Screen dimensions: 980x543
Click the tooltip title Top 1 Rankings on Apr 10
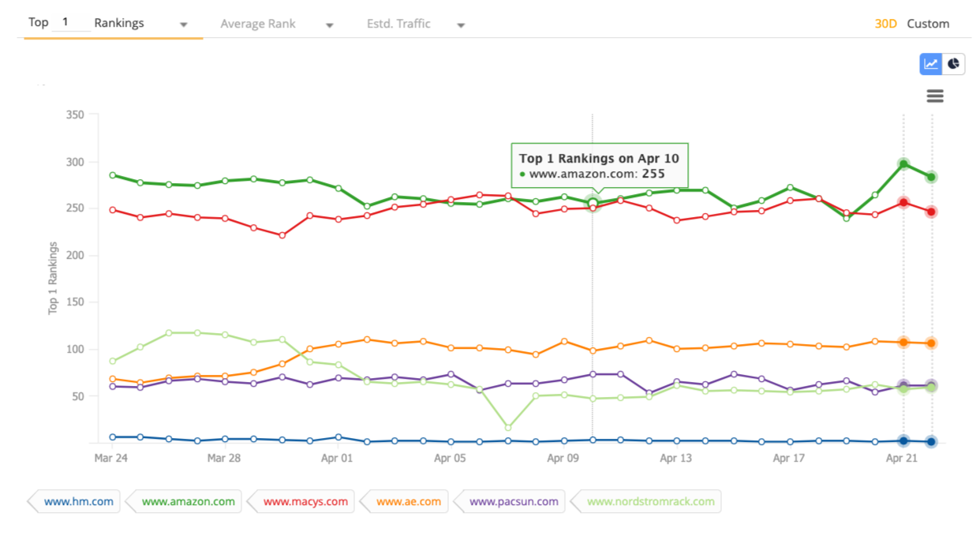click(599, 159)
